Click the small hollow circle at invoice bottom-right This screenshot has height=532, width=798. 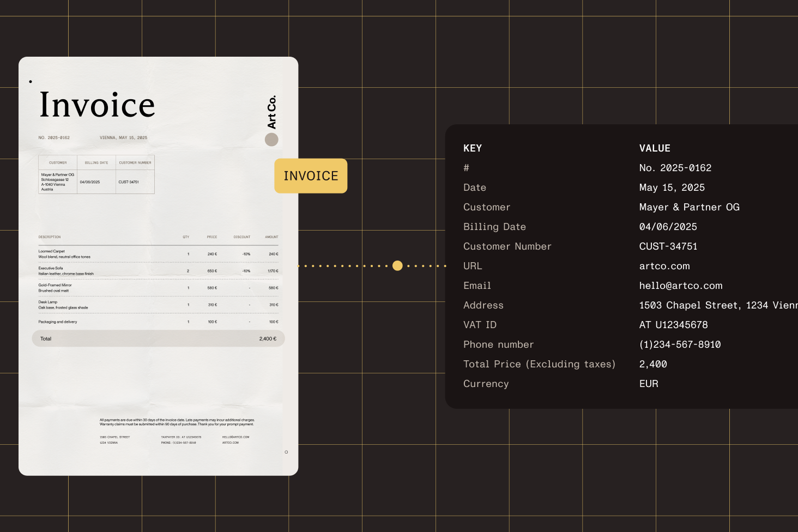pyautogui.click(x=286, y=452)
